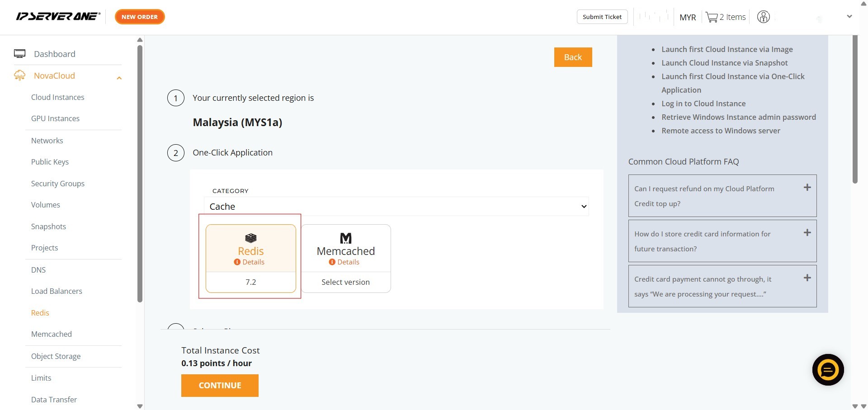Image resolution: width=868 pixels, height=410 pixels.
Task: Open the live chat bubble icon
Action: (x=828, y=370)
